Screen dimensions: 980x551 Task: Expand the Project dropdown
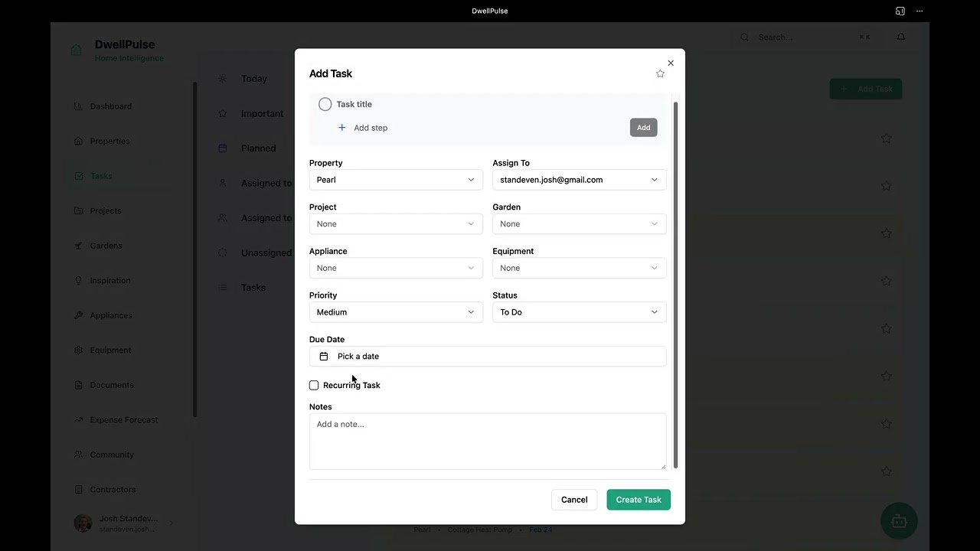coord(396,224)
